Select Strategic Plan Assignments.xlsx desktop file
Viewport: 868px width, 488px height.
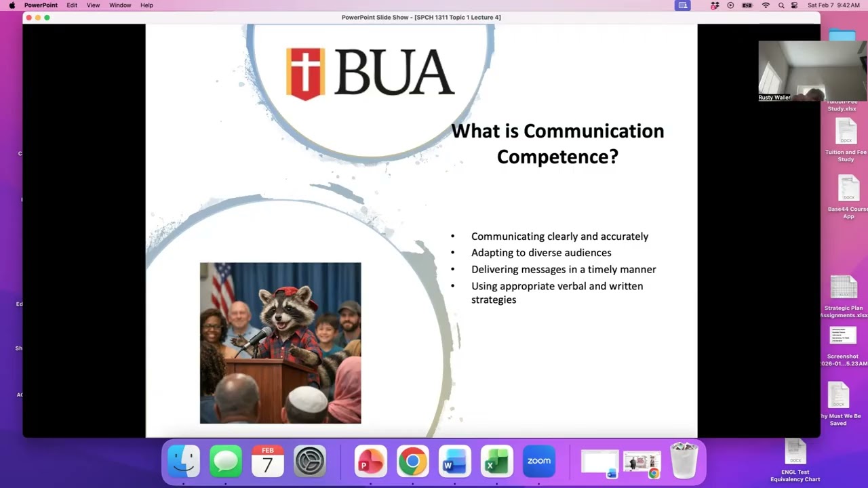click(844, 296)
